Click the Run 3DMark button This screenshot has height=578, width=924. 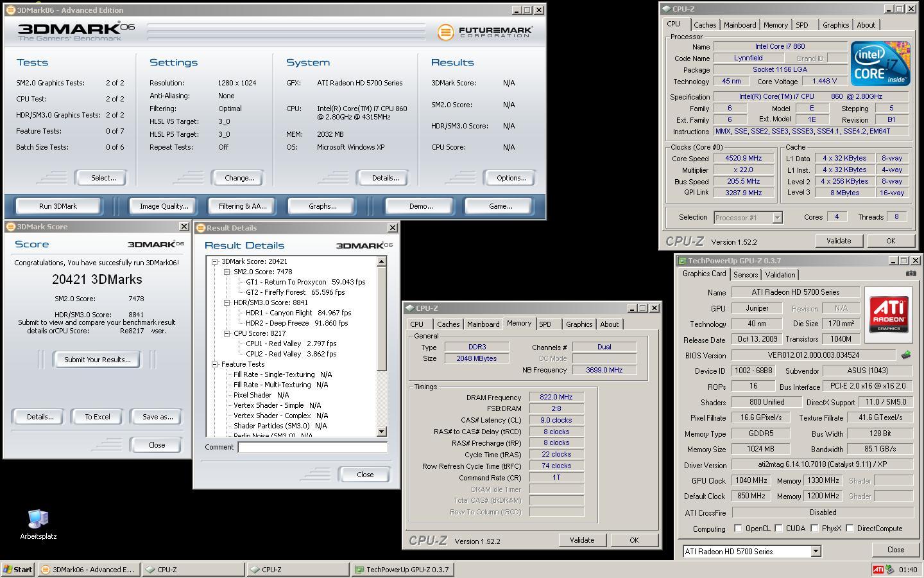coord(58,206)
